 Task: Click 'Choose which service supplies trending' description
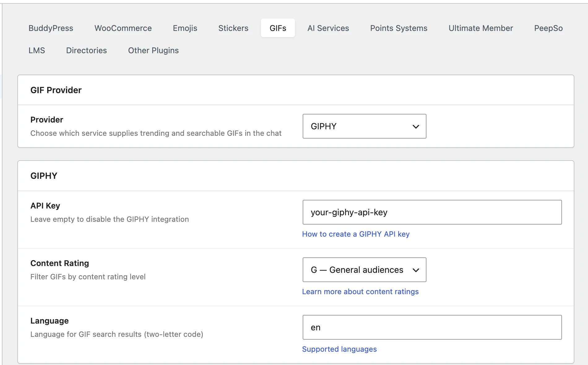(x=156, y=133)
